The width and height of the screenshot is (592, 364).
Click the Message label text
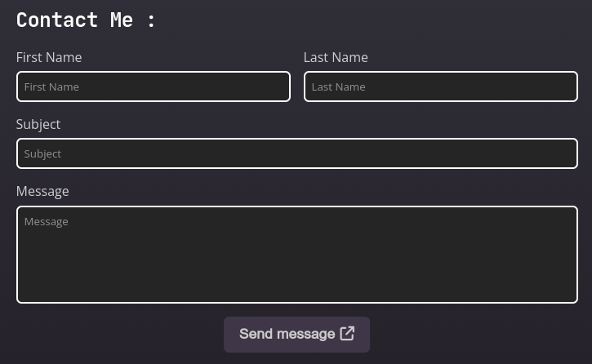pos(42,191)
